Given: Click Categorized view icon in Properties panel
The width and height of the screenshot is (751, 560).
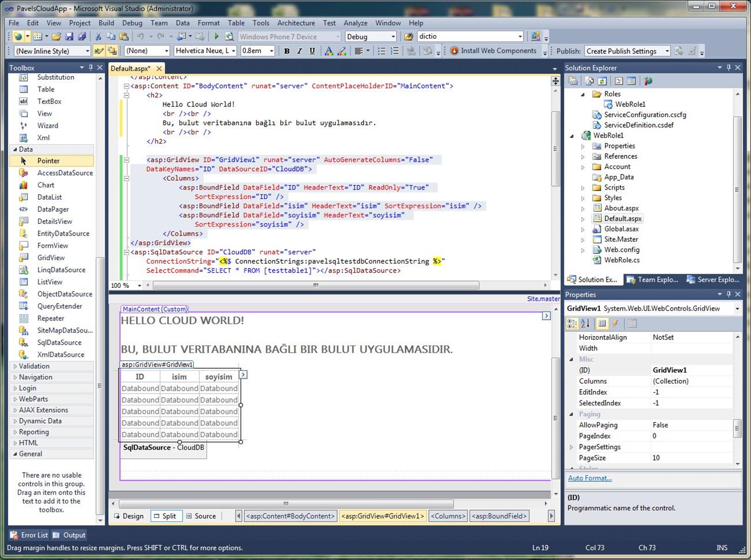Looking at the screenshot, I should (x=572, y=323).
